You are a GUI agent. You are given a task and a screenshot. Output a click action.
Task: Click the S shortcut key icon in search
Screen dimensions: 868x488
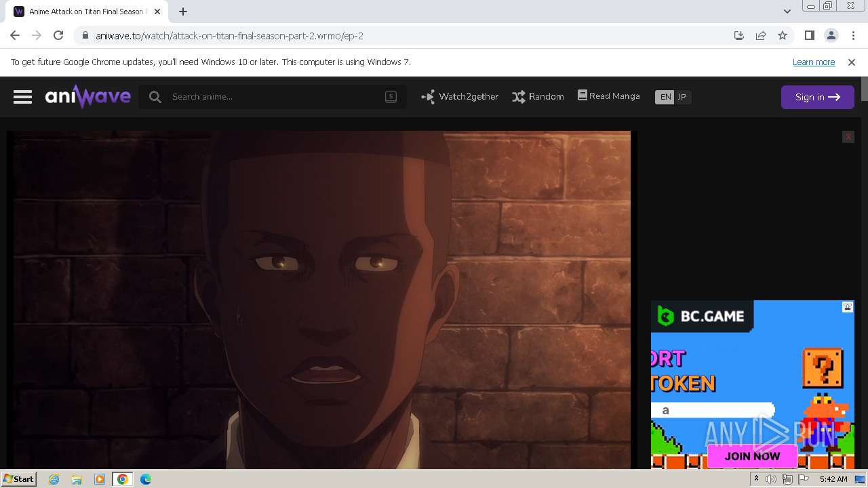[391, 97]
